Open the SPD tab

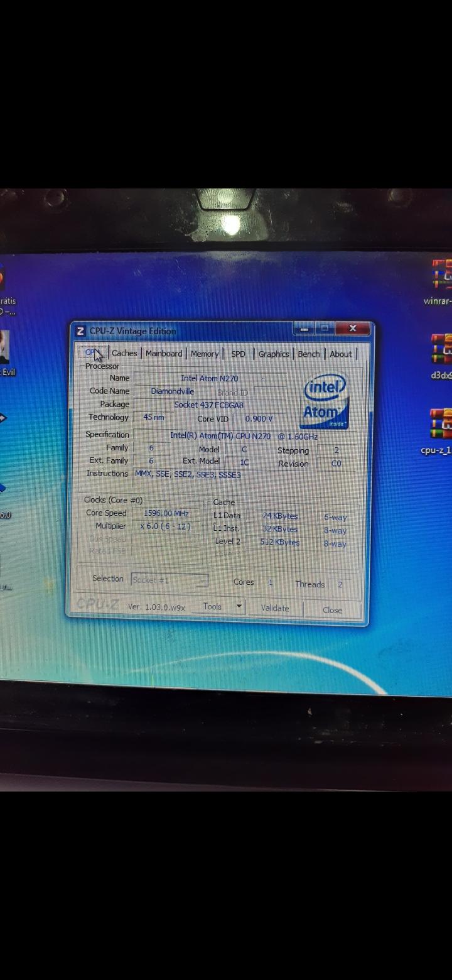tap(238, 354)
